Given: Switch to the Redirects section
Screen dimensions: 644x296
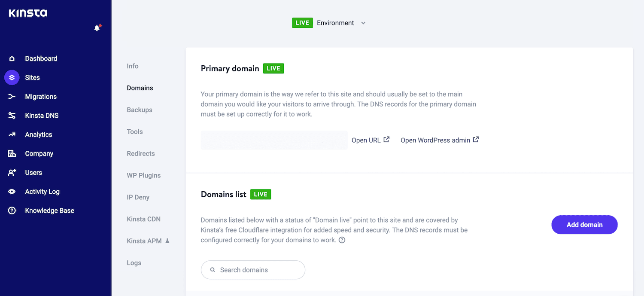Looking at the screenshot, I should pyautogui.click(x=141, y=153).
